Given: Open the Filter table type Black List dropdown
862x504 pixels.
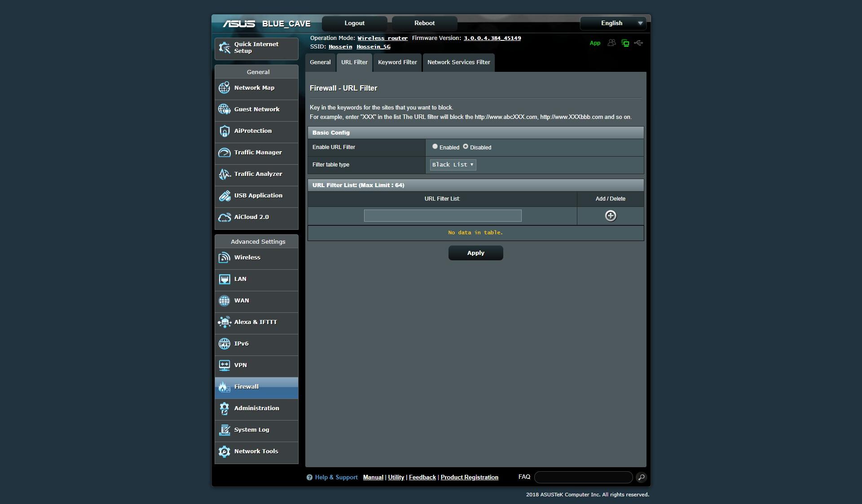Looking at the screenshot, I should point(453,165).
